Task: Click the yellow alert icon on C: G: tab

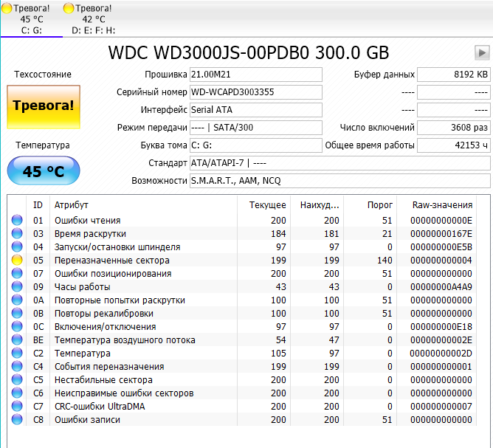Action: pos(7,8)
